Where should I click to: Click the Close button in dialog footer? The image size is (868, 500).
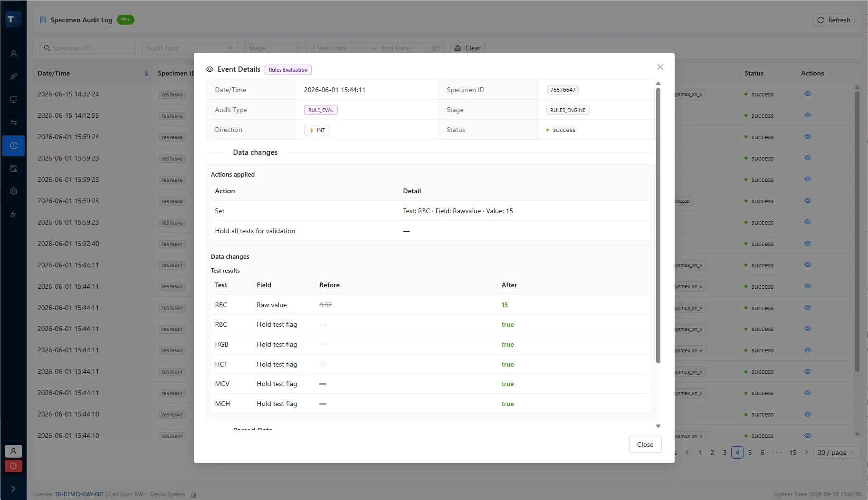tap(645, 444)
